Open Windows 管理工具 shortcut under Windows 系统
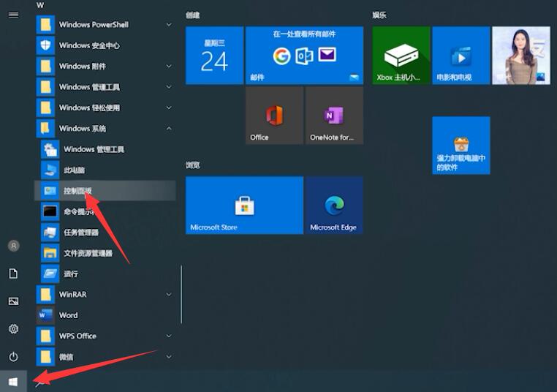The height and width of the screenshot is (392, 557). coord(105,149)
